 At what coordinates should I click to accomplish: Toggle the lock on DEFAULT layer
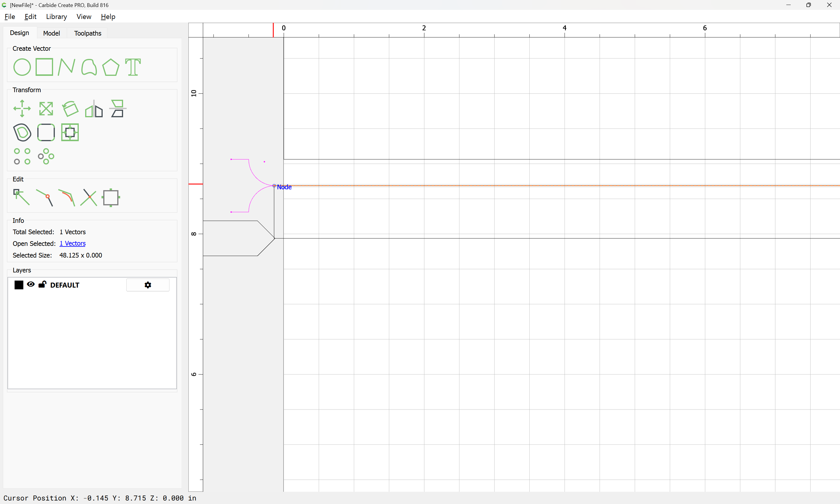42,285
